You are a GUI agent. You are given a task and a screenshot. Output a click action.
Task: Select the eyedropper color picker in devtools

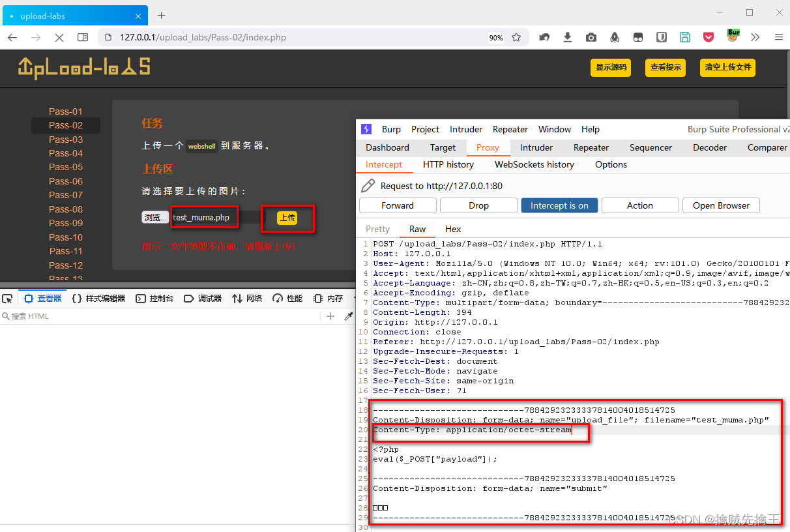point(349,316)
